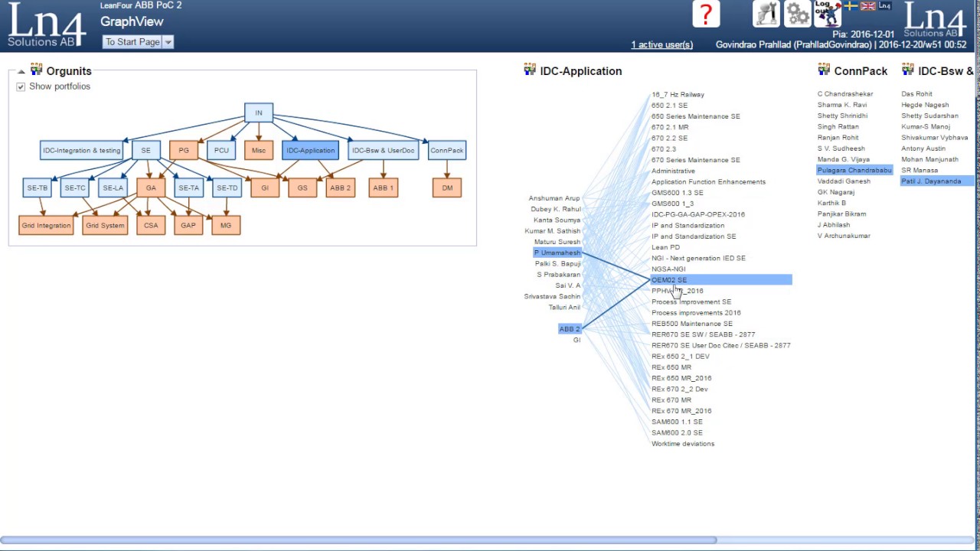This screenshot has height=551, width=980.
Task: Select the GAP node
Action: pyautogui.click(x=188, y=225)
